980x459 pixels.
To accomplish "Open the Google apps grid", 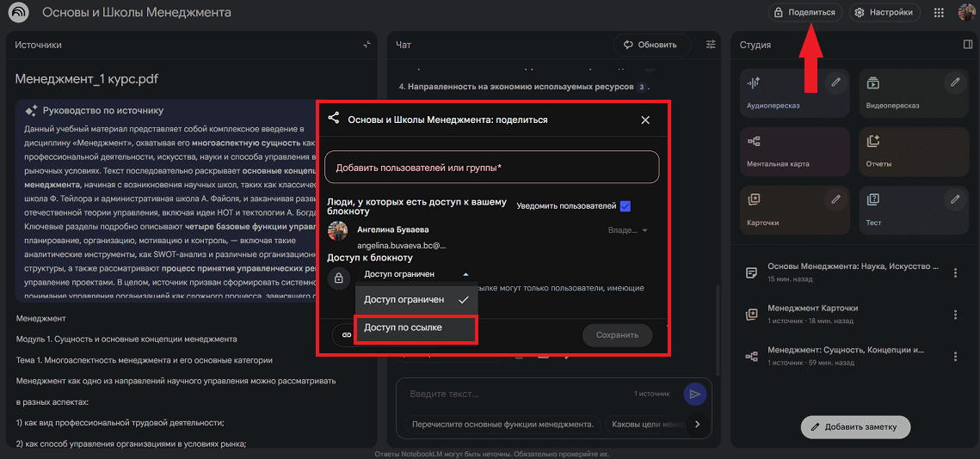I will (939, 13).
